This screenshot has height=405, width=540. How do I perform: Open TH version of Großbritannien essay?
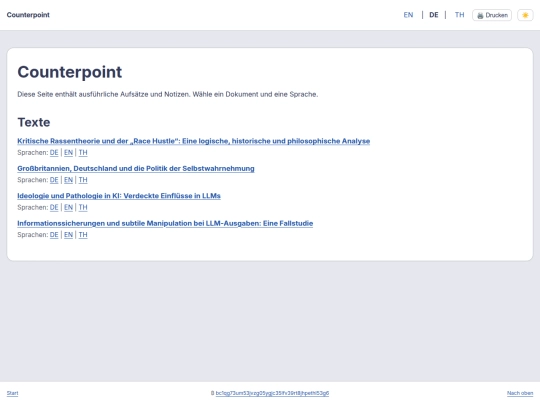click(83, 180)
